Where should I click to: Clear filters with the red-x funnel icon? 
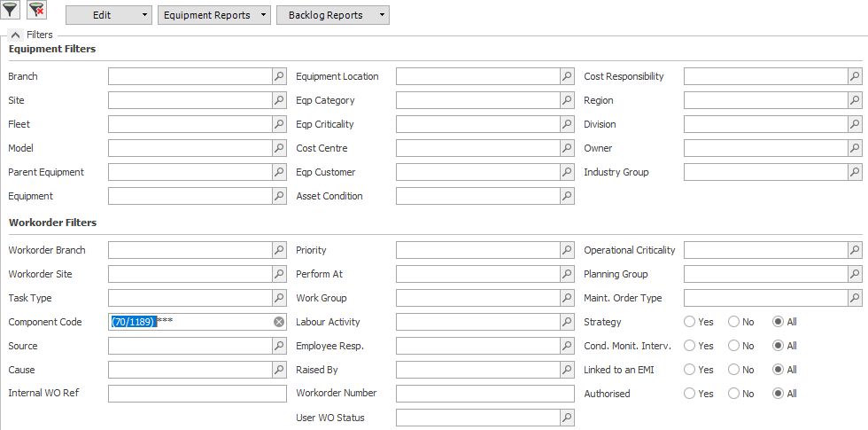[36, 10]
